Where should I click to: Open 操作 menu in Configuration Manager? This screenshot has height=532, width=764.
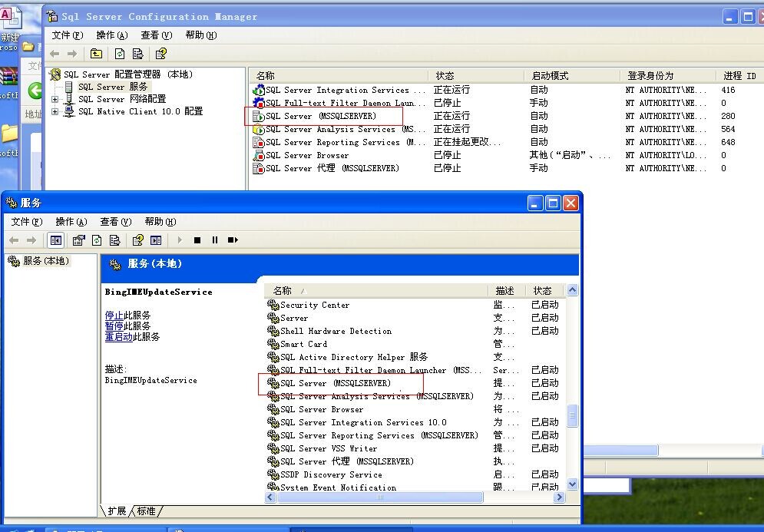(112, 35)
